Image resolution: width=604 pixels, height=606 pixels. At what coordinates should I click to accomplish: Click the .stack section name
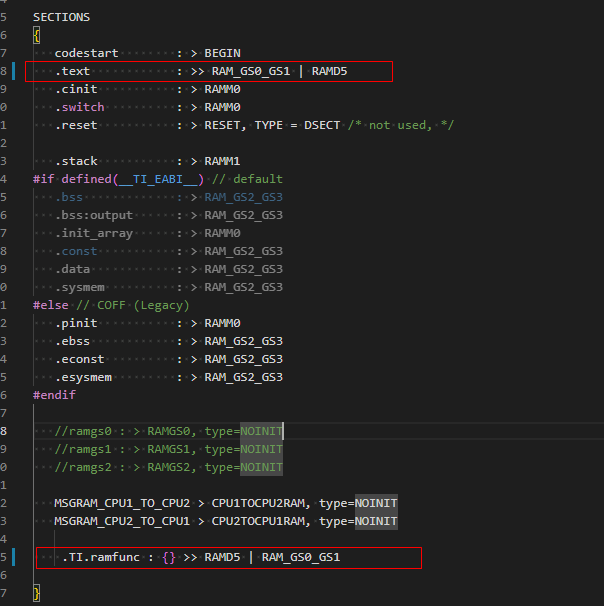point(76,161)
